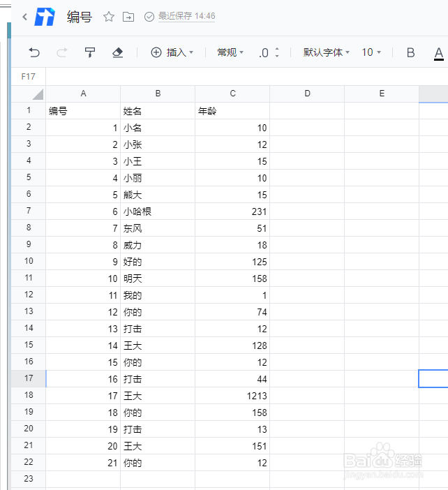This screenshot has height=490, width=448.
Task: Select header cell 编号
Action: (83, 110)
